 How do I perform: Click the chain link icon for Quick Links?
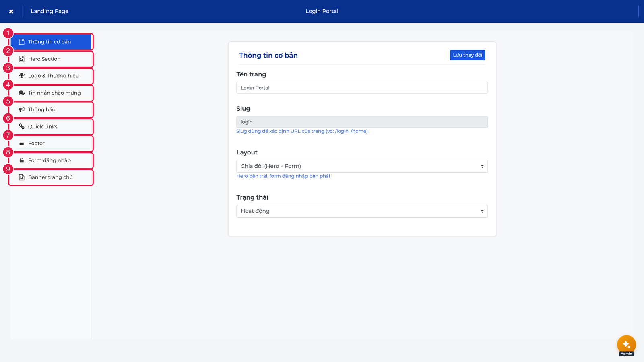[x=22, y=126]
